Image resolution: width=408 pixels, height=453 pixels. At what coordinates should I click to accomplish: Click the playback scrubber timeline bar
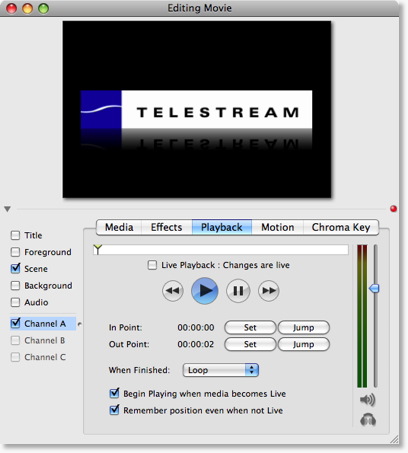tap(221, 250)
